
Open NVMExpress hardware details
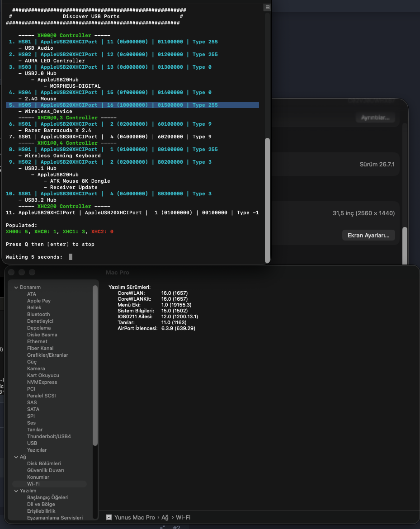coord(42,382)
